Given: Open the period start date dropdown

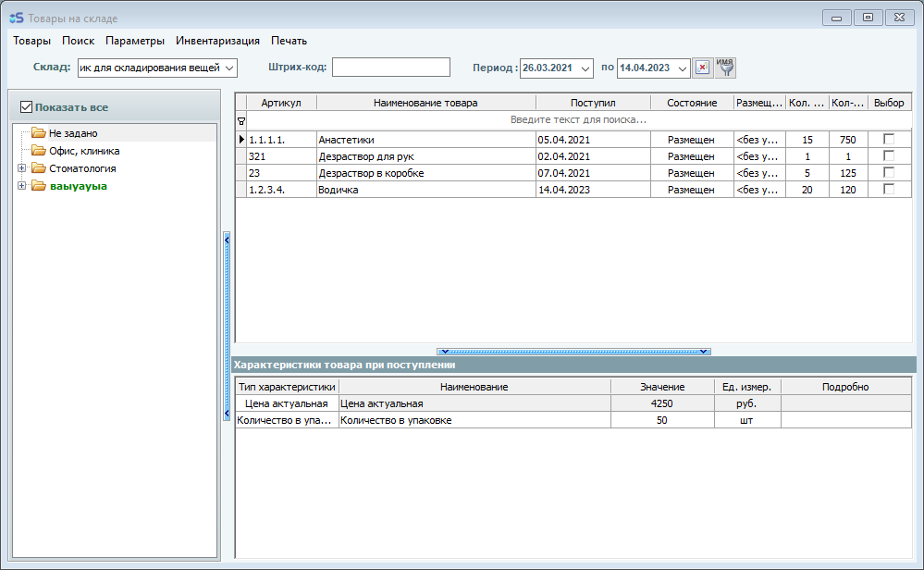Looking at the screenshot, I should coord(585,68).
